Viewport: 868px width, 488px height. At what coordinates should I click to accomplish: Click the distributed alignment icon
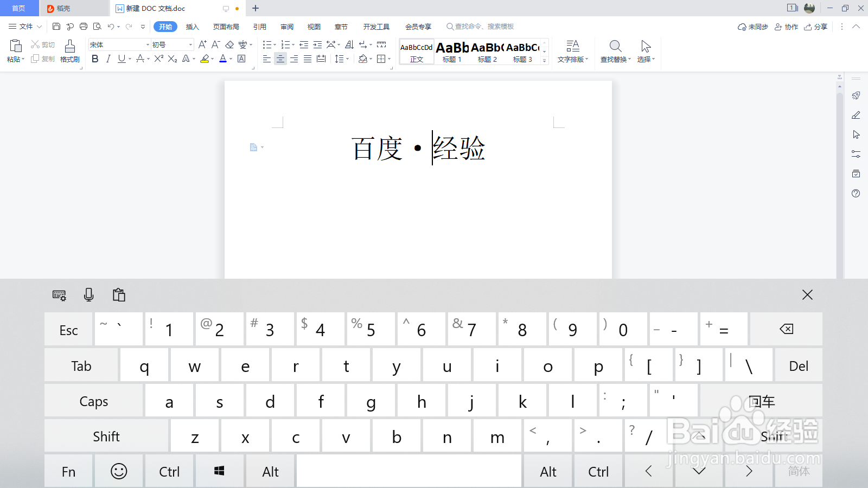[321, 59]
